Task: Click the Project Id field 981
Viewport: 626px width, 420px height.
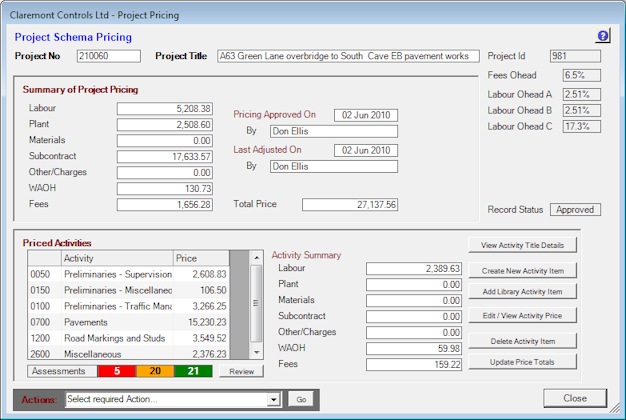Action: click(575, 56)
